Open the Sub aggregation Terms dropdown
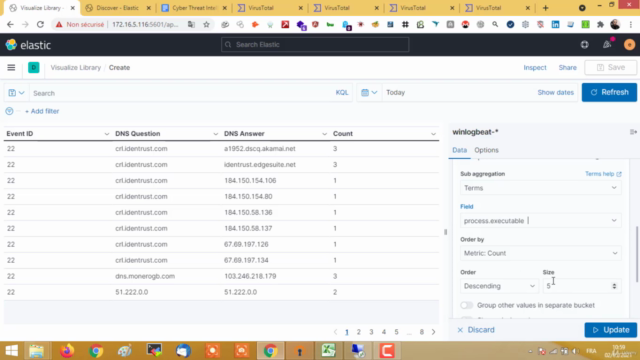This screenshot has width=640, height=360. [540, 188]
